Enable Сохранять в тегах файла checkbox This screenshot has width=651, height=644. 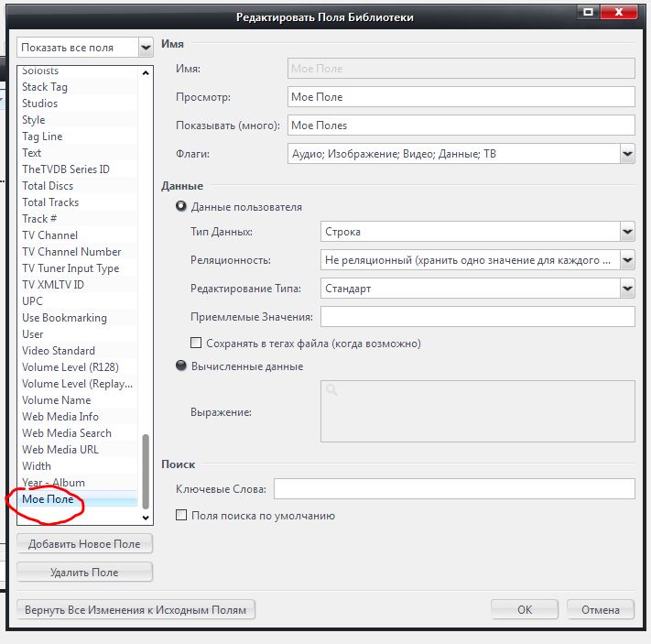196,344
